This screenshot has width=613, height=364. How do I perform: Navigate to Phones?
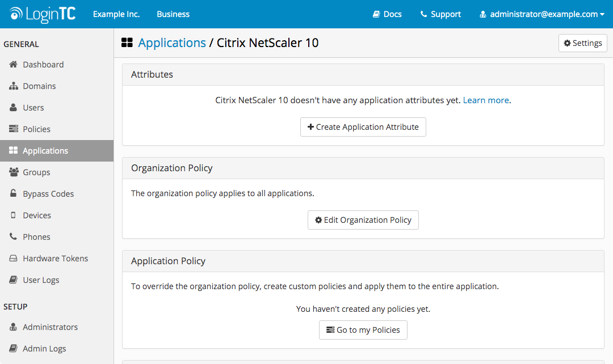coord(57,236)
